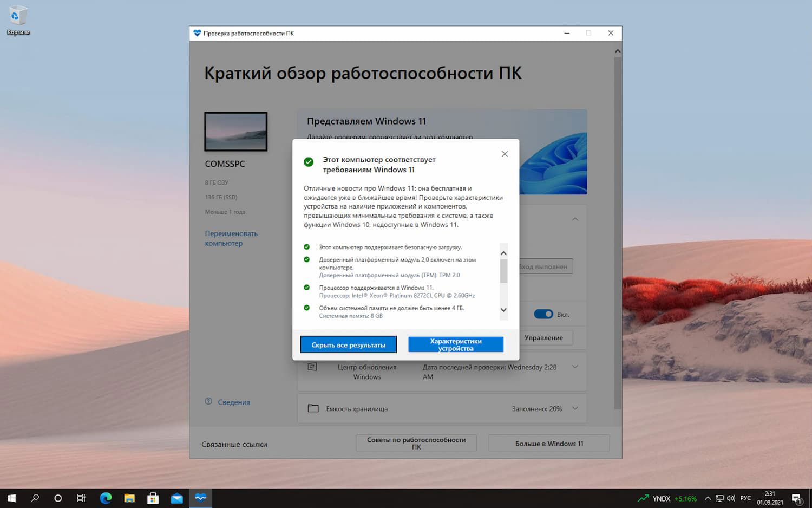Open the Recycle Bin desktop icon
Viewport: 812px width, 508px height.
click(18, 21)
